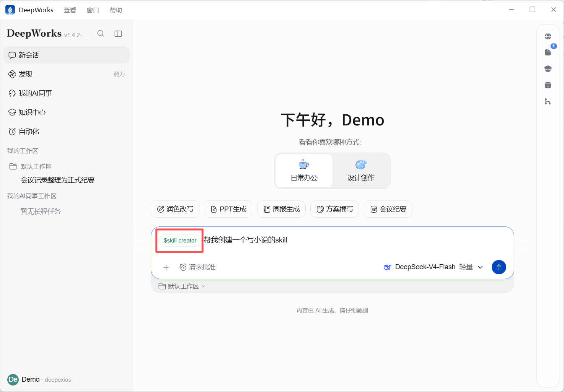Image resolution: width=564 pixels, height=392 pixels.
Task: Click the text 帮我创建一个写小说的skill in the input
Action: [245, 240]
